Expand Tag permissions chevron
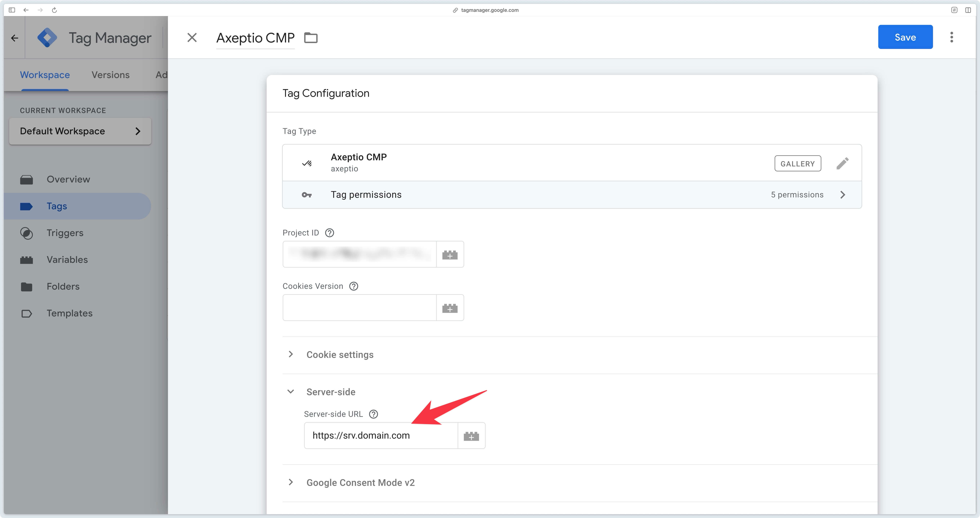The width and height of the screenshot is (980, 518). coord(842,195)
